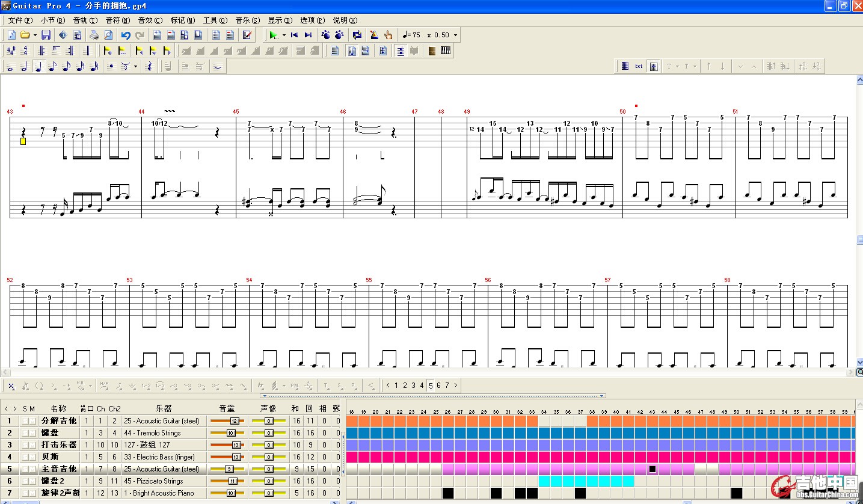The height and width of the screenshot is (504, 863).
Task: Adjust track 3 pan slider
Action: pos(268,445)
